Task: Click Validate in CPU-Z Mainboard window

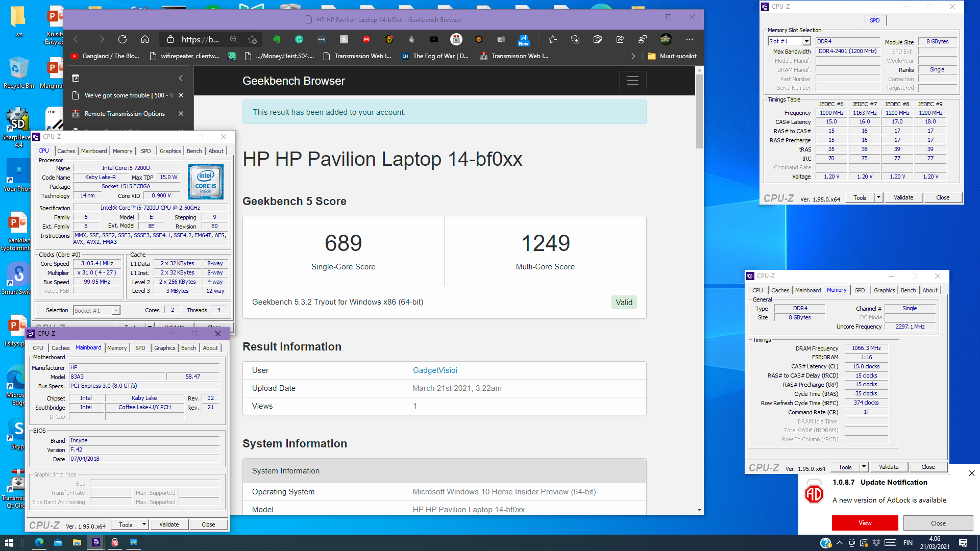Action: [169, 524]
